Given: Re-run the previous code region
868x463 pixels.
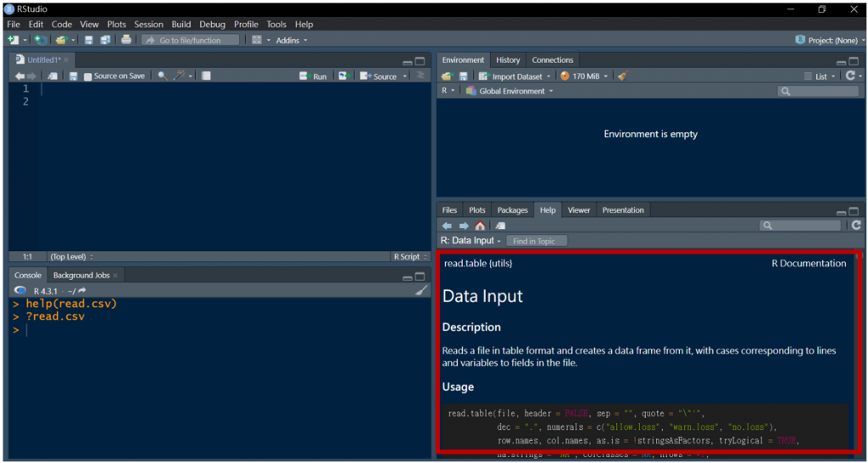Looking at the screenshot, I should pos(344,75).
